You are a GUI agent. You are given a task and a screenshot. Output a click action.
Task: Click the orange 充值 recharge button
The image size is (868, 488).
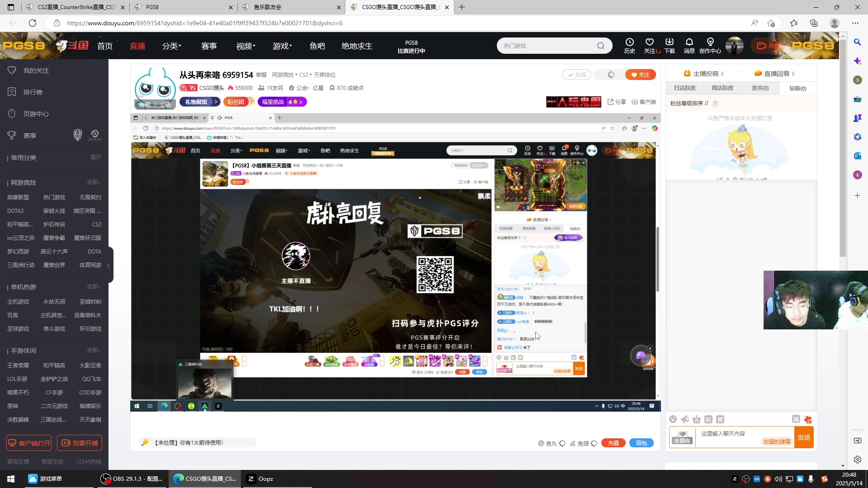coord(613,443)
